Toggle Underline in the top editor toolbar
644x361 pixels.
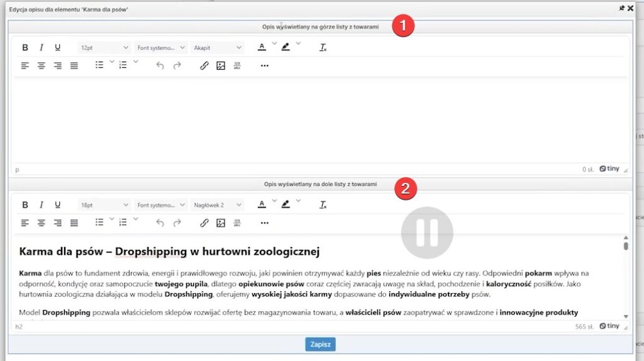(57, 48)
